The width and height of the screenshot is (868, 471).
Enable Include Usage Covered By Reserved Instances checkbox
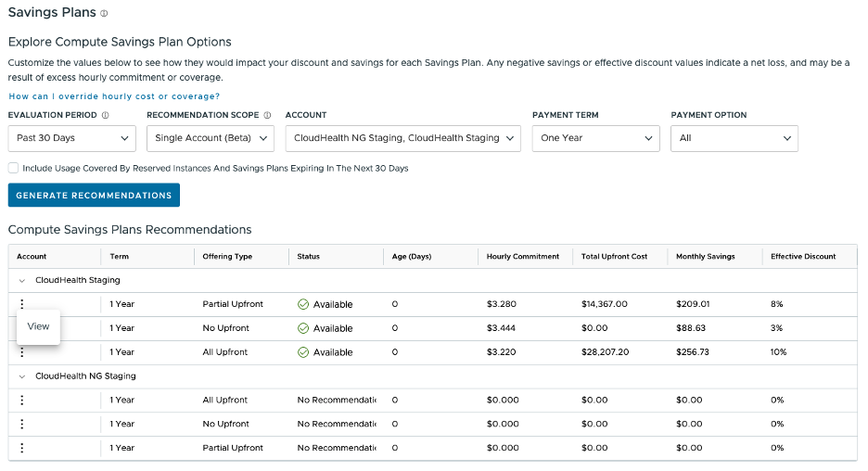(x=13, y=169)
